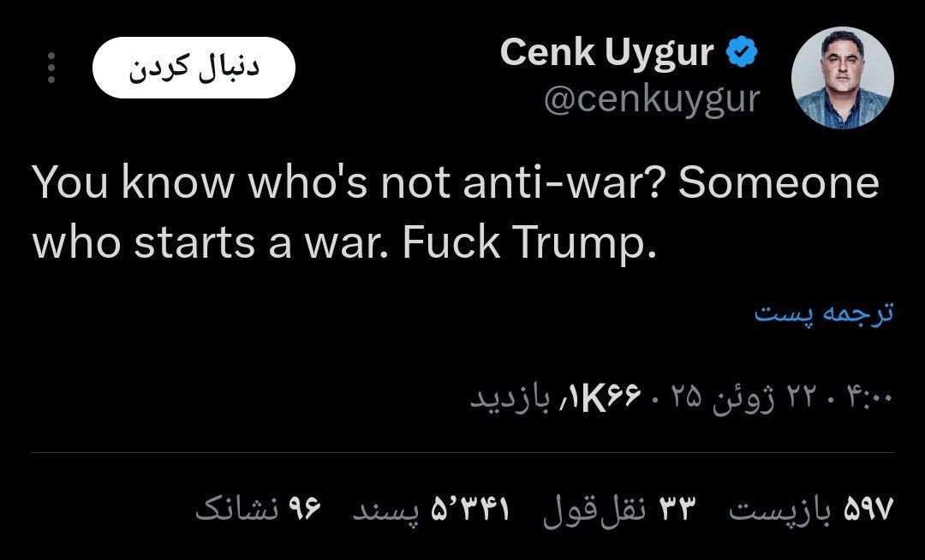
Task: Open the @cenkuygur handle link
Action: pyautogui.click(x=651, y=100)
